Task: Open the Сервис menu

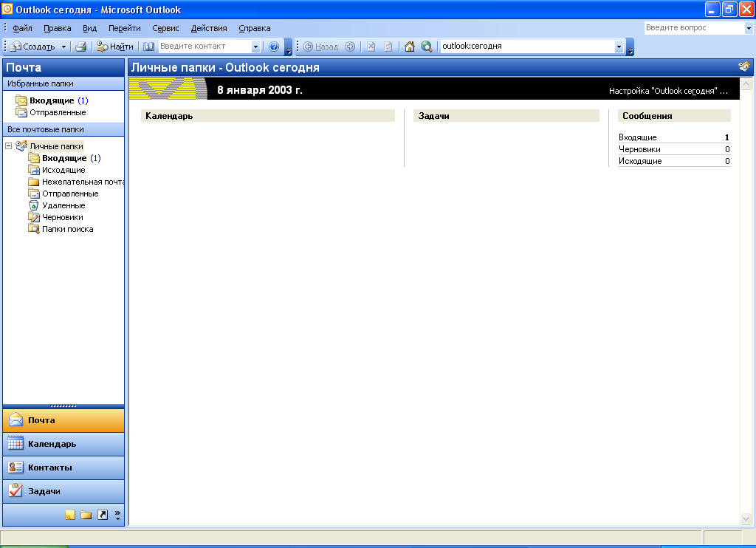Action: click(x=165, y=28)
